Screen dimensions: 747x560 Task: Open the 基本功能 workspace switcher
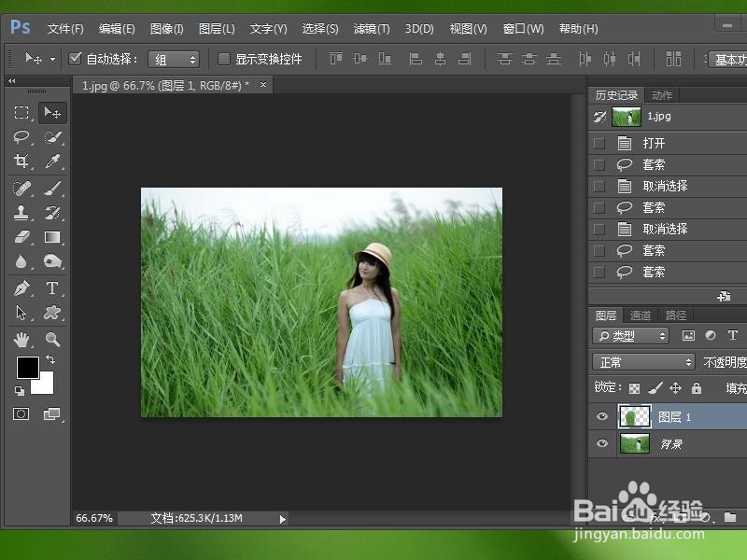coord(727,60)
